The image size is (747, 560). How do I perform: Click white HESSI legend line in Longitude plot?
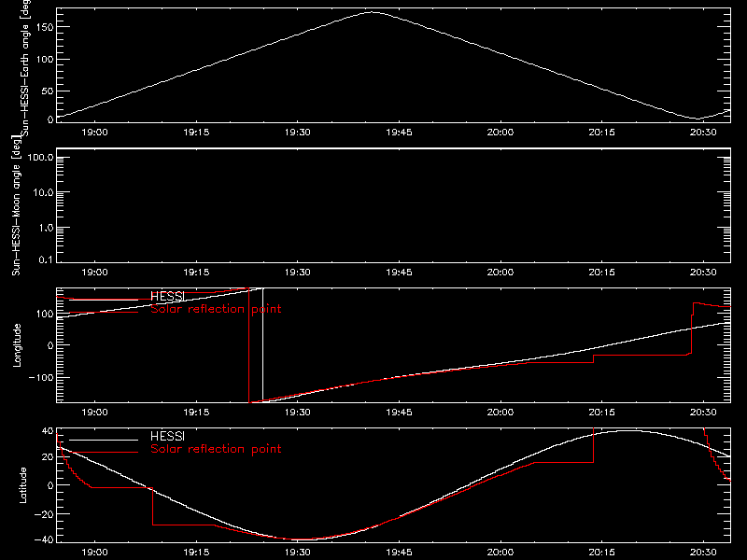pos(104,300)
